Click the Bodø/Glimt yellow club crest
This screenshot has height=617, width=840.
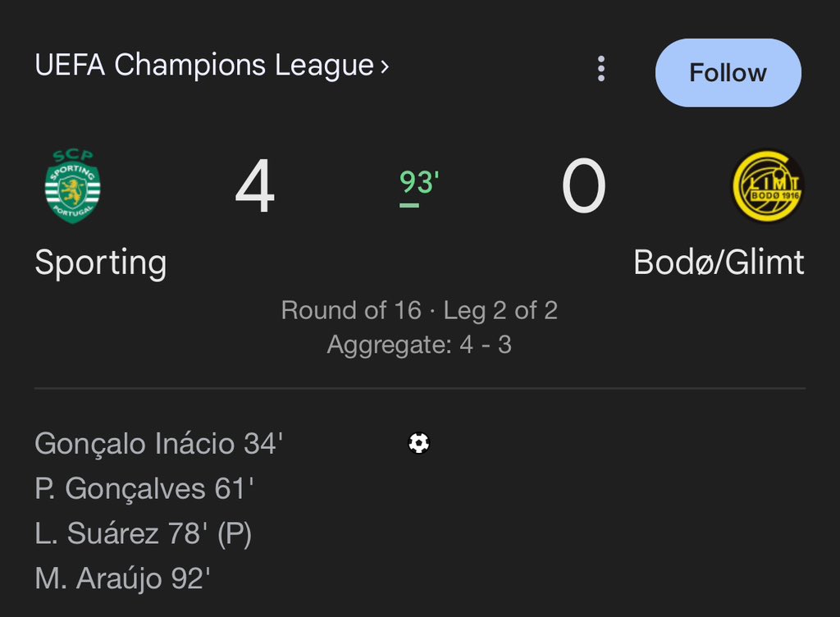click(767, 186)
